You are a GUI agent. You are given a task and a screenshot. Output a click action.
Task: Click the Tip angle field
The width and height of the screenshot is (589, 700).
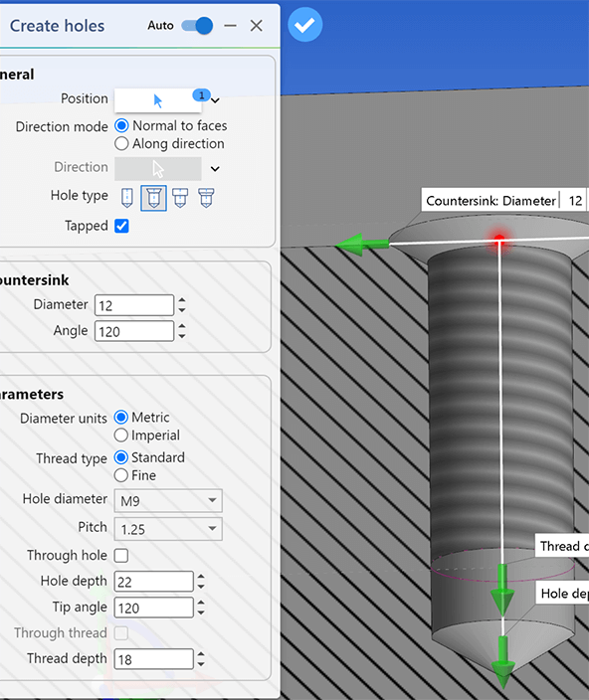click(x=153, y=608)
